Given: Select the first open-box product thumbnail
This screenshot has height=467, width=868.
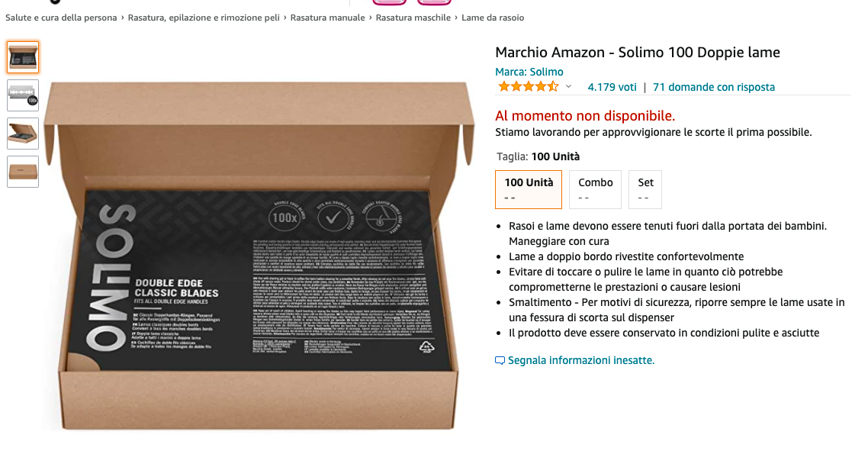Looking at the screenshot, I should pyautogui.click(x=23, y=57).
